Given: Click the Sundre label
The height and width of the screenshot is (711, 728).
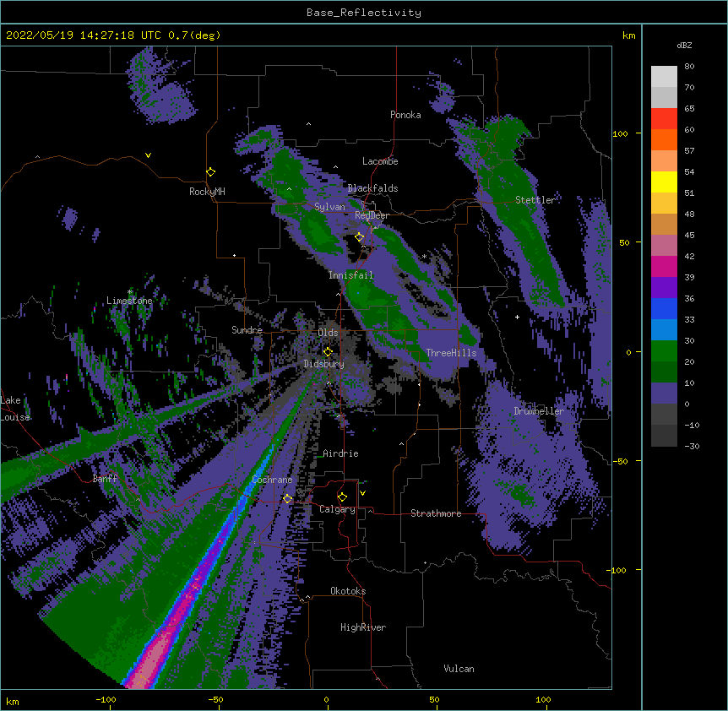Looking at the screenshot, I should point(247,330).
